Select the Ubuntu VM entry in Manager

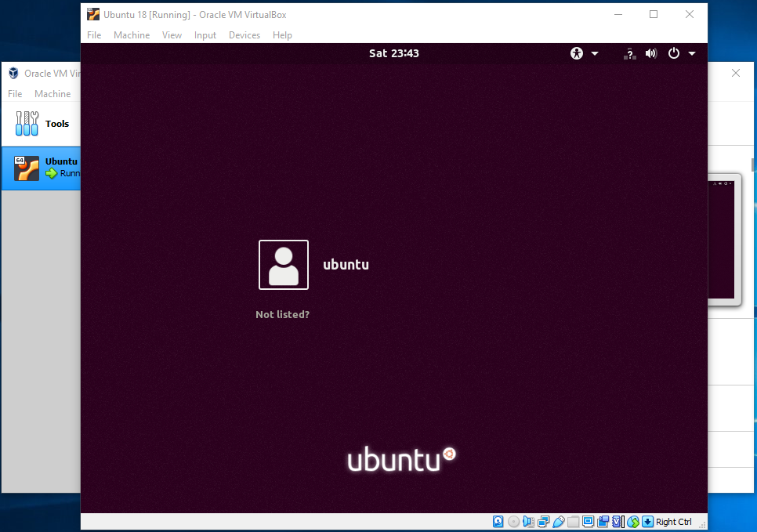point(41,168)
